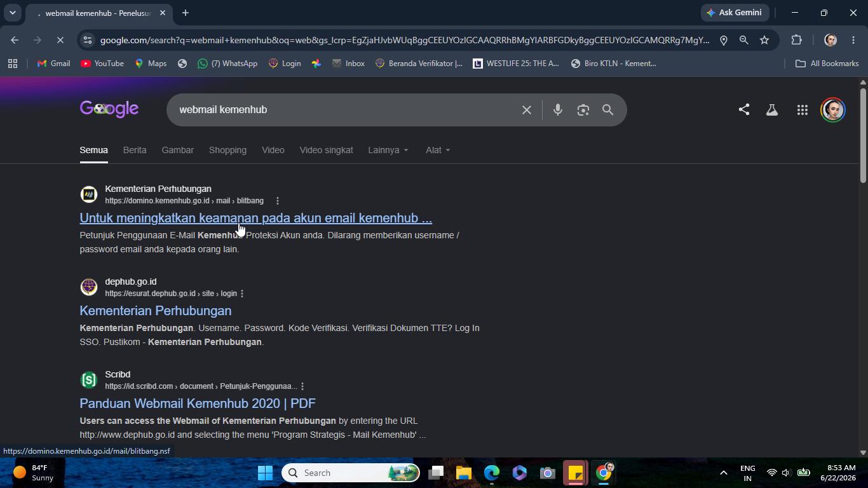Stop loading the current page
Viewport: 868px width, 488px height.
point(60,40)
